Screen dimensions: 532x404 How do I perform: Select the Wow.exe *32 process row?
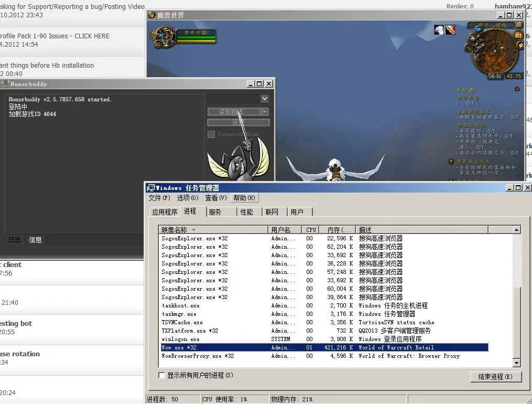pos(324,348)
